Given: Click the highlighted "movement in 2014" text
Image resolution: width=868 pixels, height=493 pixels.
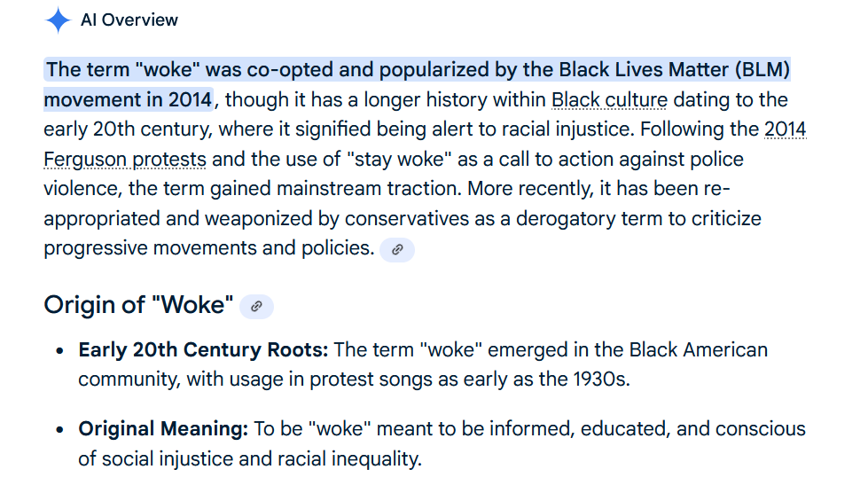Looking at the screenshot, I should [129, 99].
